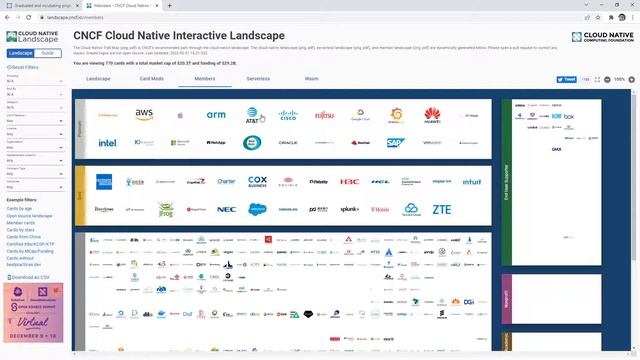Open the Arm logo card

(216, 115)
